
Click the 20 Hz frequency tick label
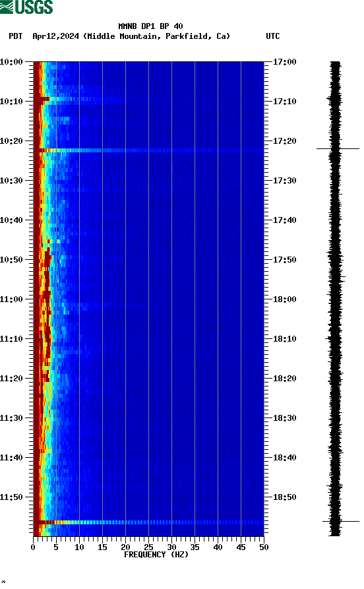(x=125, y=547)
